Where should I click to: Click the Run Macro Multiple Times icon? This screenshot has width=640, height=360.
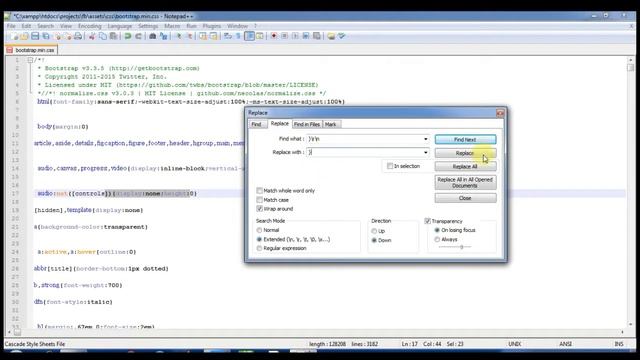click(x=306, y=36)
